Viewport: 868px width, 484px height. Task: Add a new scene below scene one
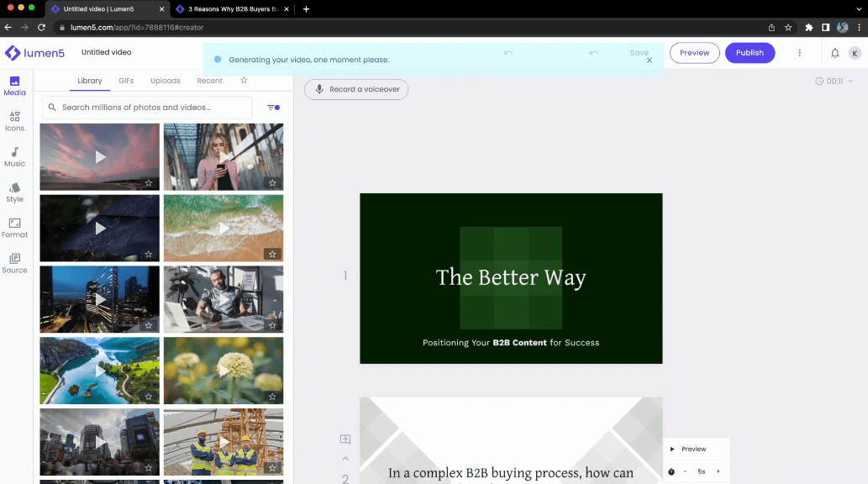coord(345,439)
